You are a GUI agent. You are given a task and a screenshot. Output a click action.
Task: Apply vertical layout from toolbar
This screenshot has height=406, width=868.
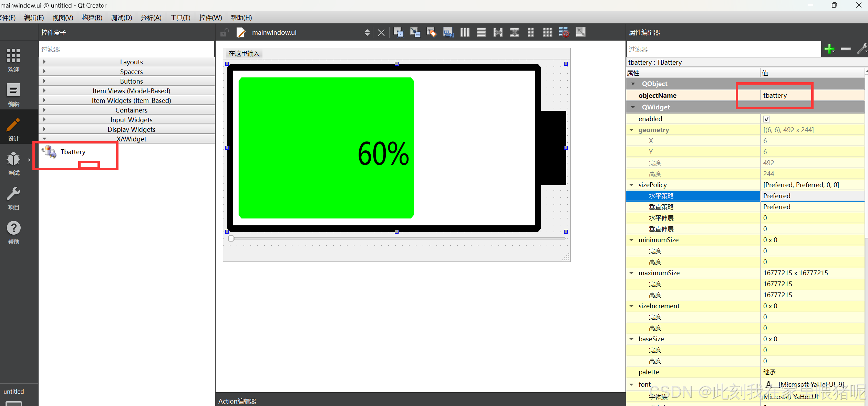(x=481, y=32)
